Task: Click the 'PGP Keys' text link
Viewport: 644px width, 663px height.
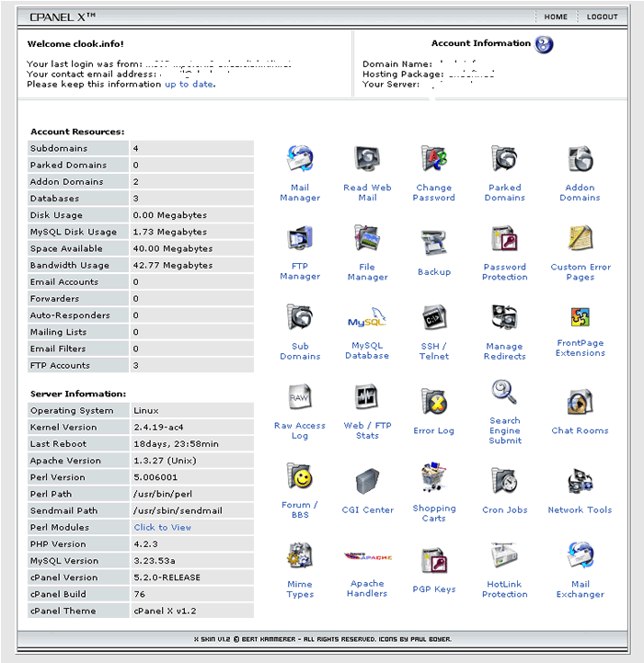Action: [x=434, y=589]
